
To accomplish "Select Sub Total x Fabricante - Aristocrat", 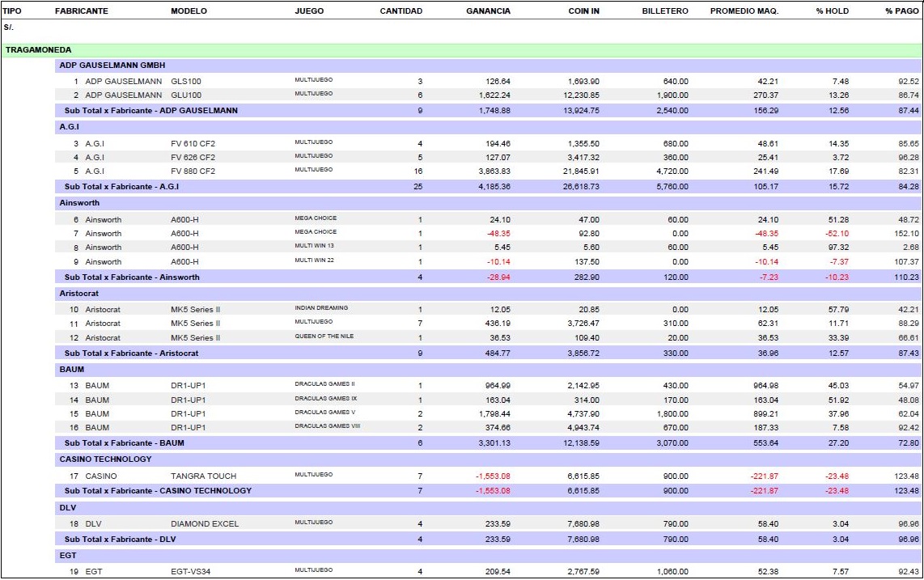I will click(x=488, y=353).
